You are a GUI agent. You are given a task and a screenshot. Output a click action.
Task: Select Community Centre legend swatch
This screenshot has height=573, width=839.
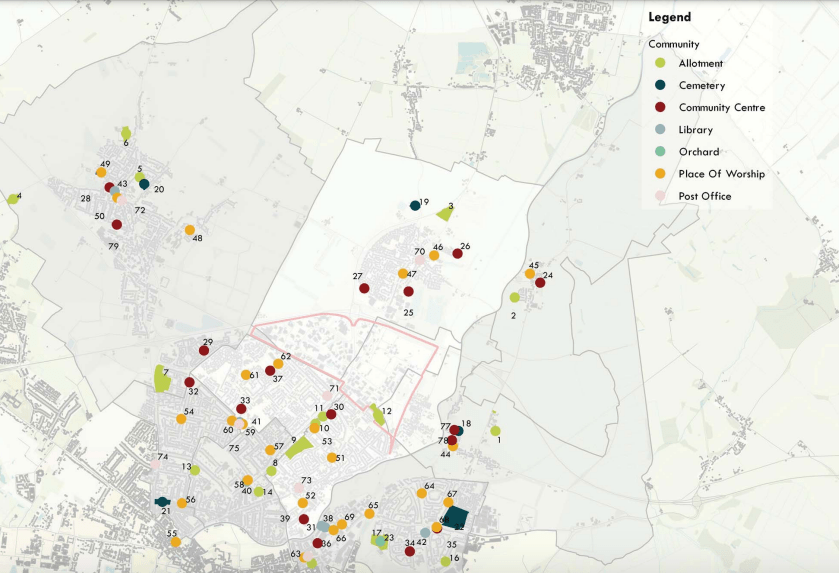659,108
